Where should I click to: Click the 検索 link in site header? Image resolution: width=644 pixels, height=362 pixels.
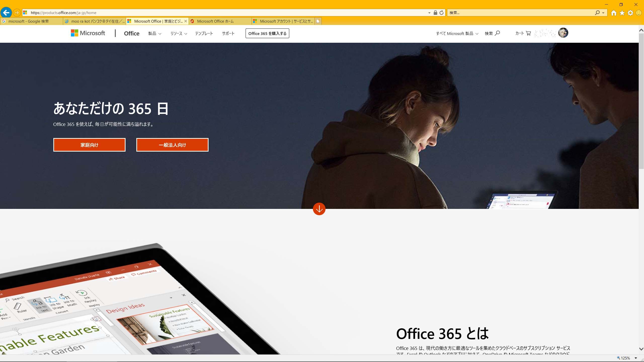(x=489, y=33)
